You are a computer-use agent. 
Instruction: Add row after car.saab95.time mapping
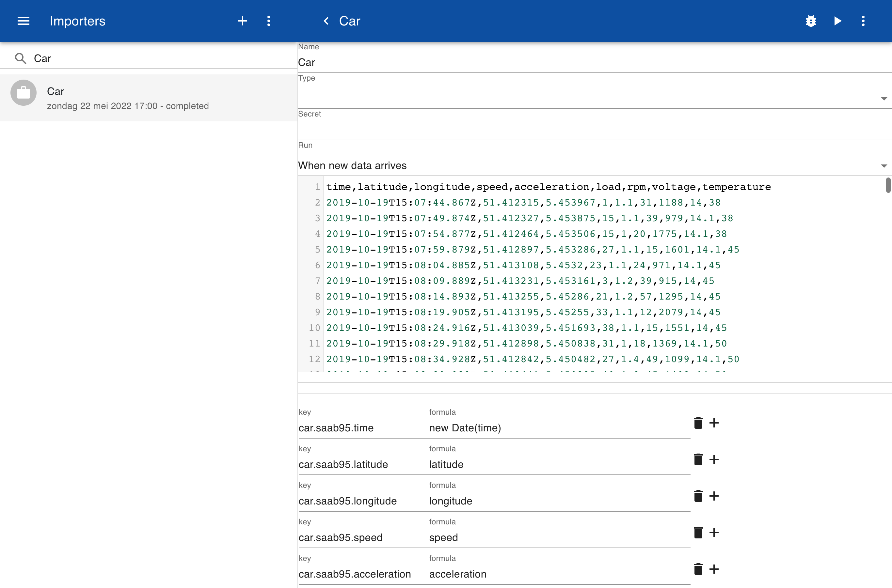[x=714, y=423]
